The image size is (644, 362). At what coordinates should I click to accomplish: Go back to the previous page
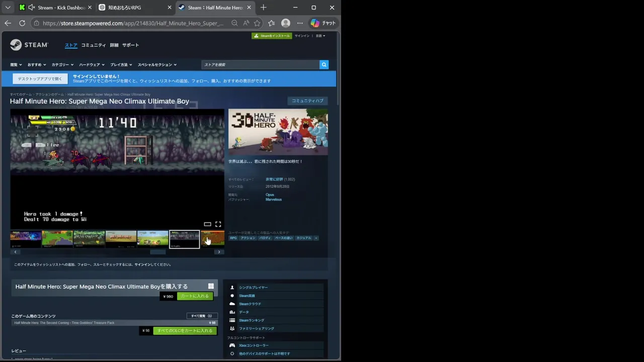pyautogui.click(x=8, y=23)
